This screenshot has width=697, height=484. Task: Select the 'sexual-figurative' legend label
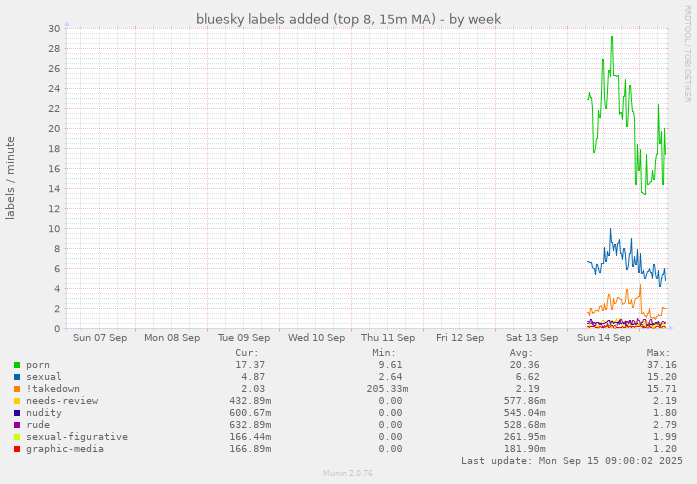pos(77,437)
